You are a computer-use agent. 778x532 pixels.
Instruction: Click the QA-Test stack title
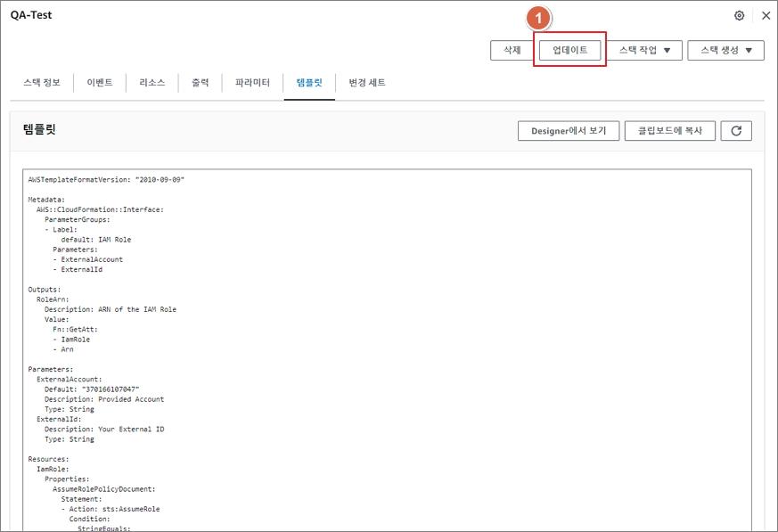click(x=31, y=15)
